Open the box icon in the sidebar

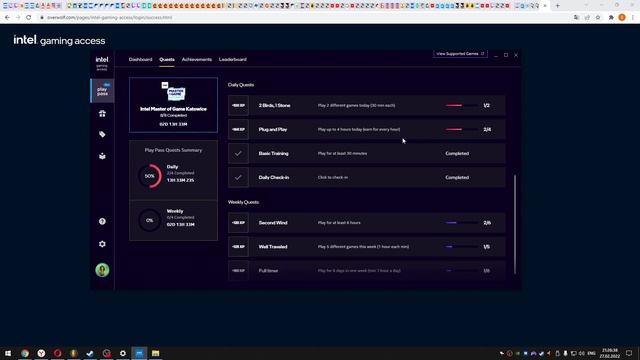tap(102, 156)
